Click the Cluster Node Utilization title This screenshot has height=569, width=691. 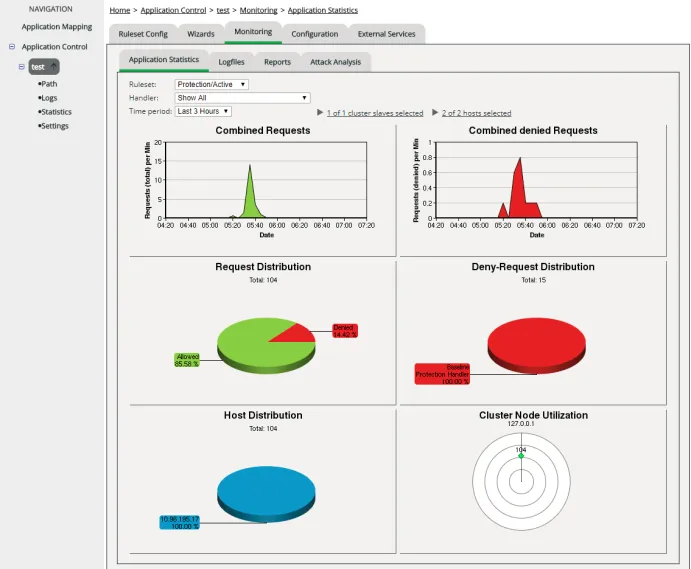point(533,415)
